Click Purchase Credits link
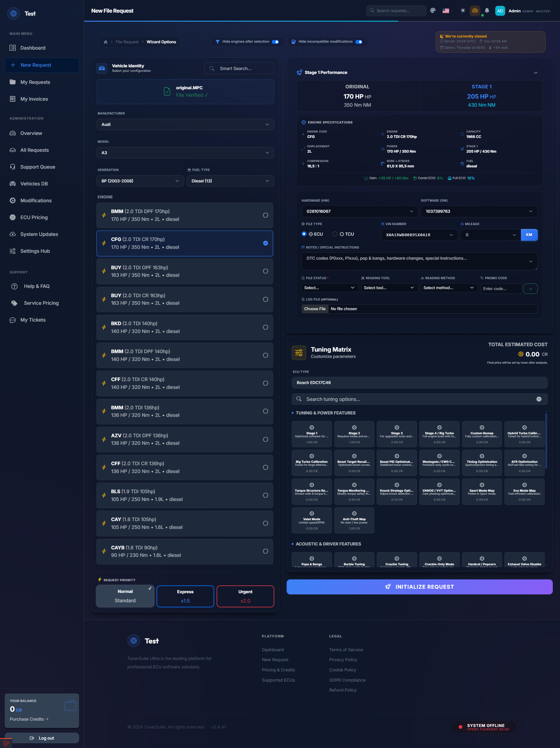The image size is (560, 748). coord(29,719)
